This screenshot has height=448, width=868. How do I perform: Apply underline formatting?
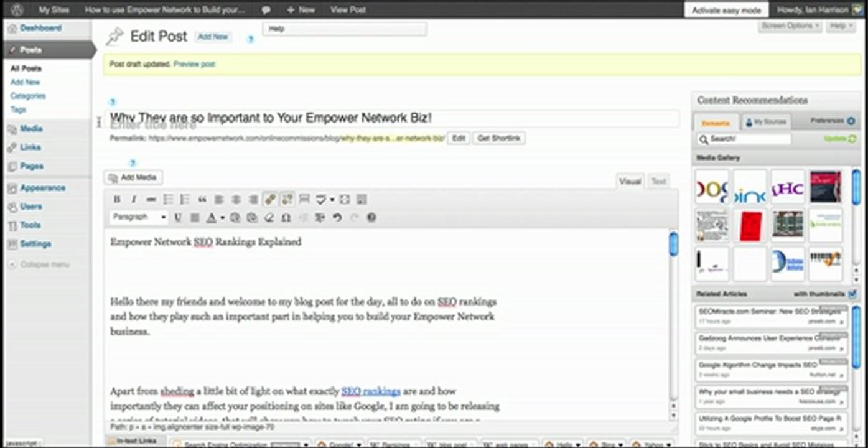(178, 218)
